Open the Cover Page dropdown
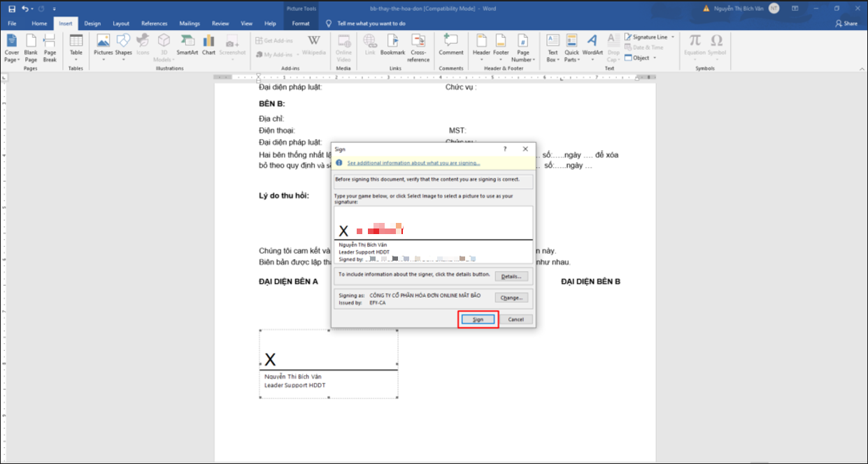The image size is (868, 464). (12, 49)
